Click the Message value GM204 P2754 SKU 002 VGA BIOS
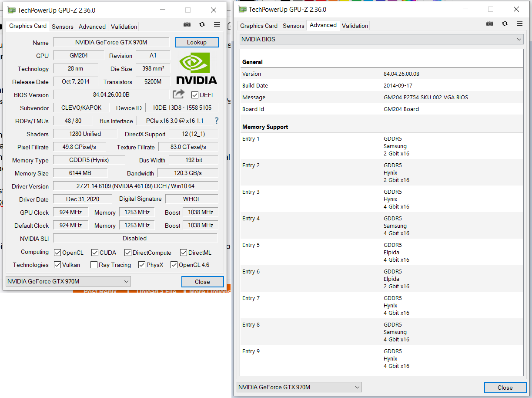The width and height of the screenshot is (532, 398). tap(426, 98)
